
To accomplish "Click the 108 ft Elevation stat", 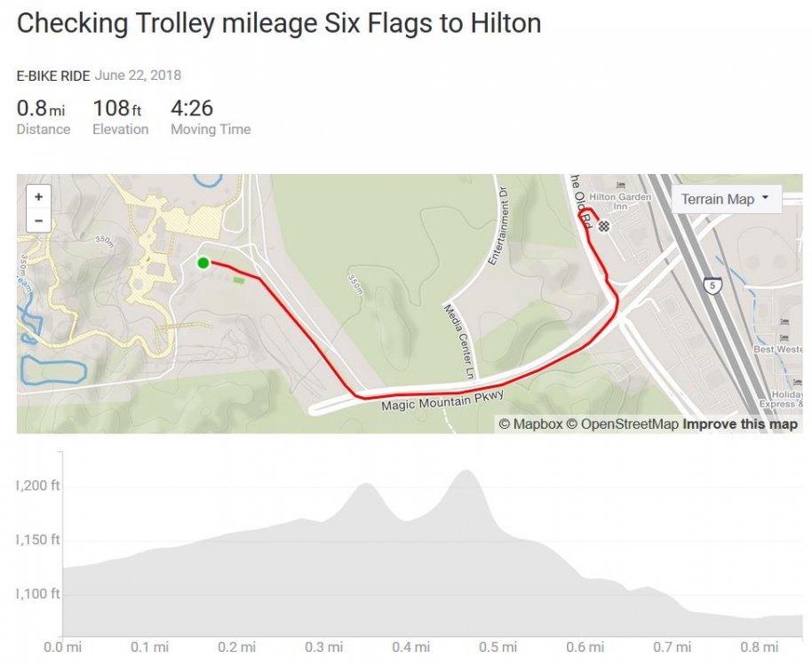I will click(x=120, y=117).
